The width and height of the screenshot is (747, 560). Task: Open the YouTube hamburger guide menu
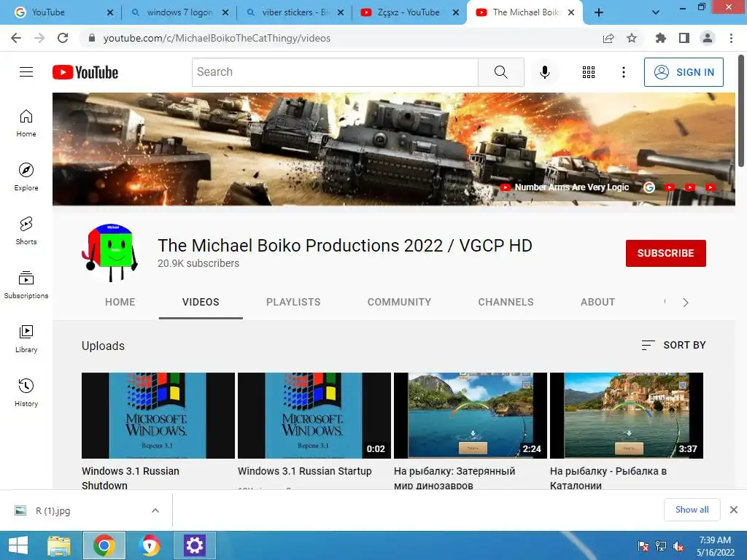click(x=26, y=72)
